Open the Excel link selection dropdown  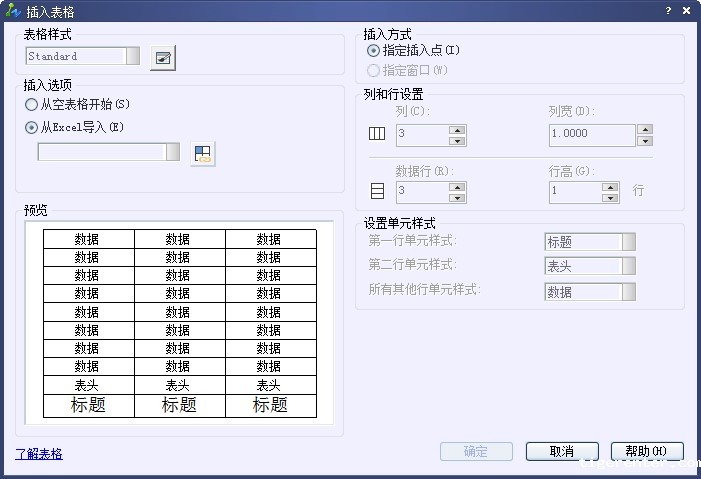point(172,152)
